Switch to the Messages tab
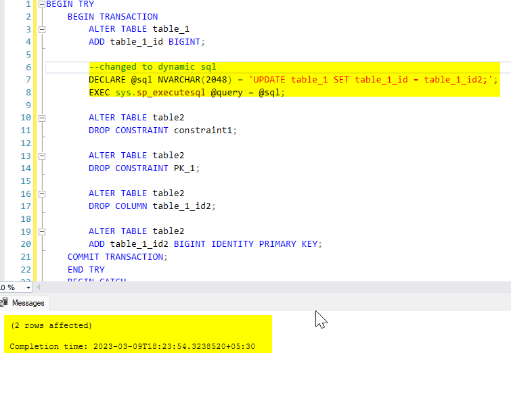The width and height of the screenshot is (511, 420). click(24, 303)
